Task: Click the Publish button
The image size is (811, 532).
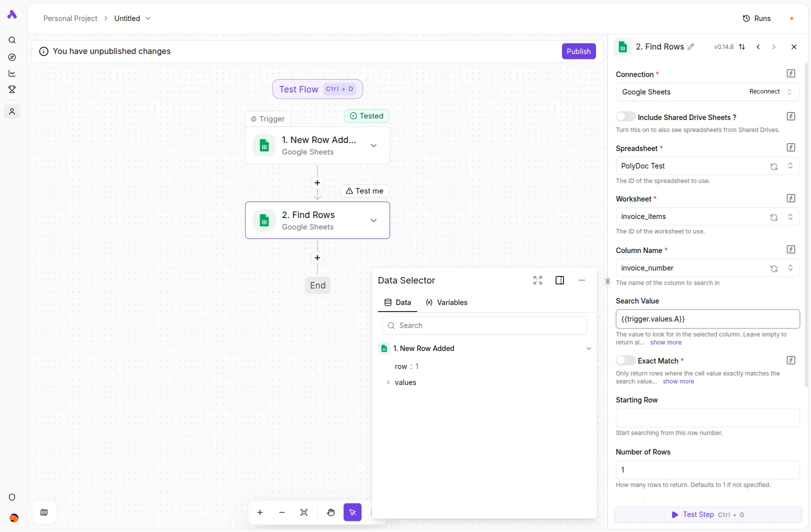Action: point(578,51)
